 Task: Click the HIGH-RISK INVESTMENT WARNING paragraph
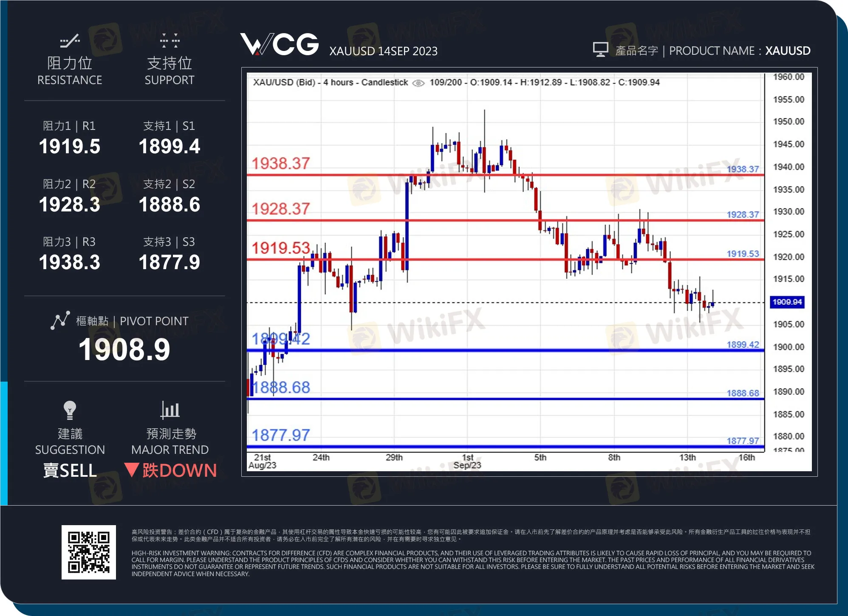click(473, 563)
